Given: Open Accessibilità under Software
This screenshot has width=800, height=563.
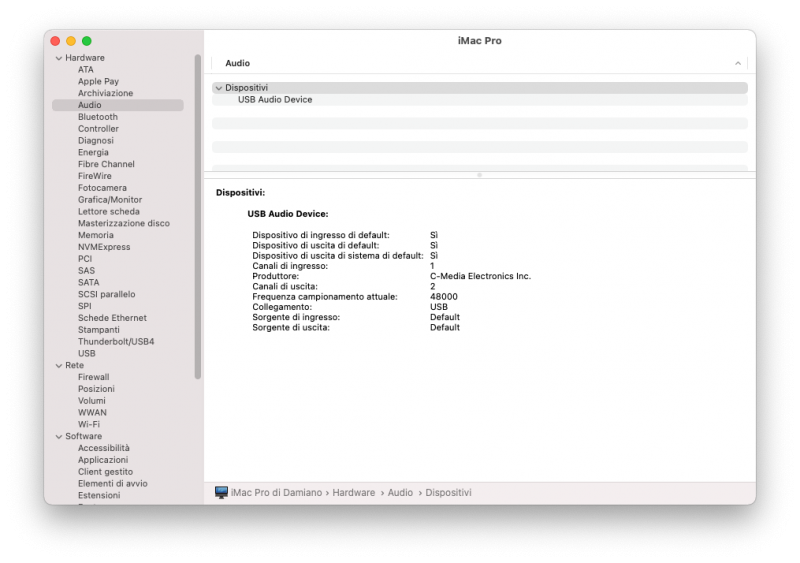Looking at the screenshot, I should coord(104,448).
